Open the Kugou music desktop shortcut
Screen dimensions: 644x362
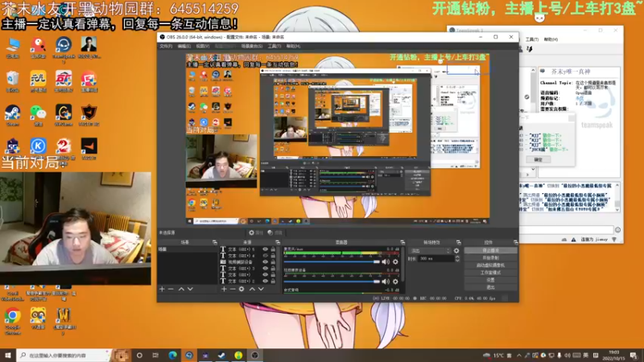tap(38, 146)
